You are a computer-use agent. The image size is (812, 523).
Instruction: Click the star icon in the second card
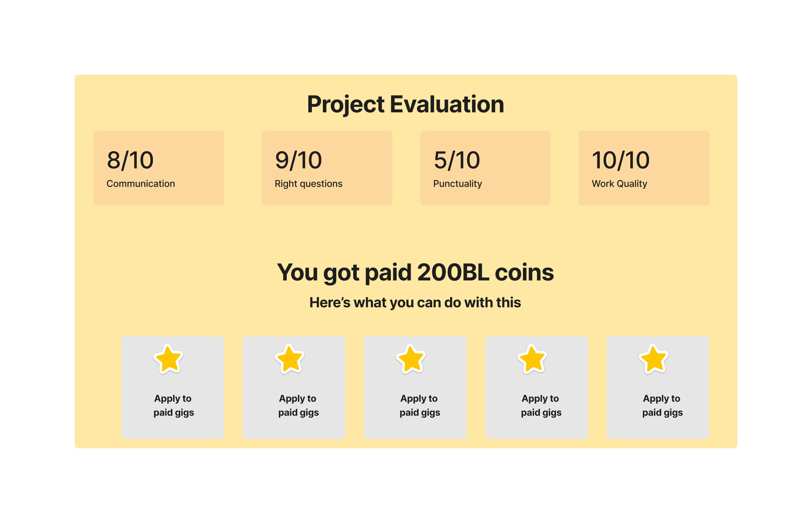click(289, 359)
